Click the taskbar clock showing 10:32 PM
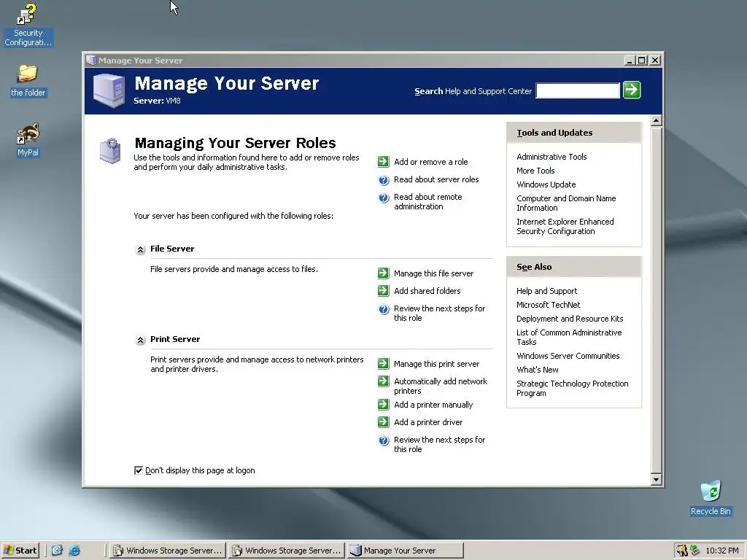Viewport: 747px width, 560px height. (721, 551)
